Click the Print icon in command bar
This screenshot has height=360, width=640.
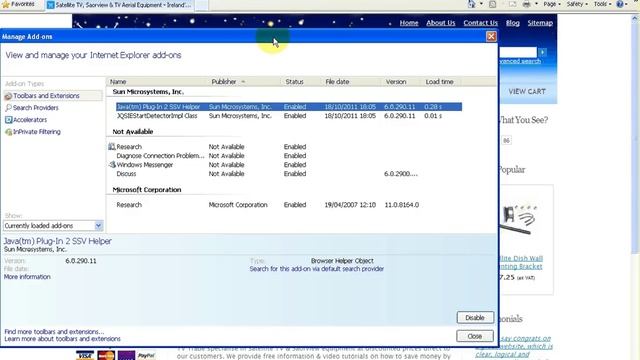(x=527, y=4)
